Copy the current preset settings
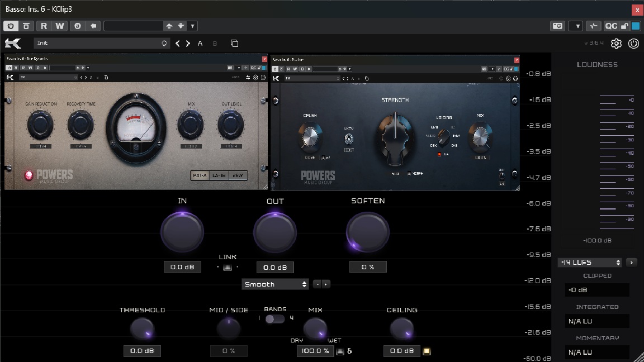Image resolution: width=644 pixels, height=362 pixels. click(x=234, y=43)
